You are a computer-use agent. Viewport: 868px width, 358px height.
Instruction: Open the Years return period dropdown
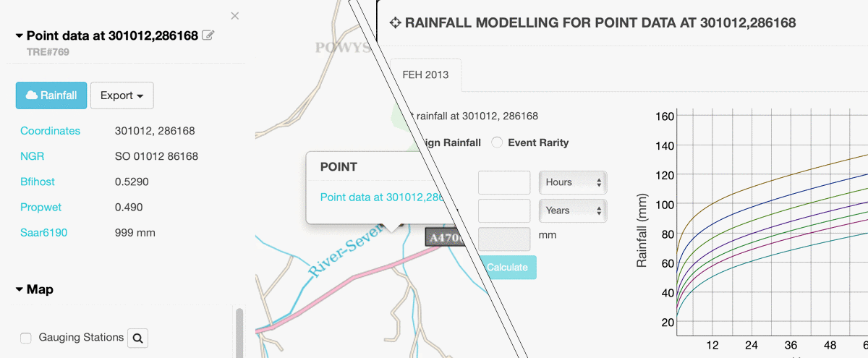573,210
